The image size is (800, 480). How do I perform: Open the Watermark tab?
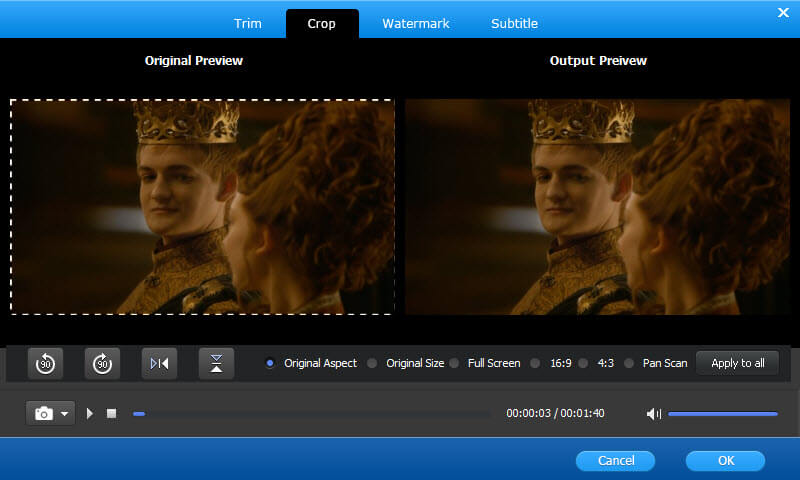(416, 23)
